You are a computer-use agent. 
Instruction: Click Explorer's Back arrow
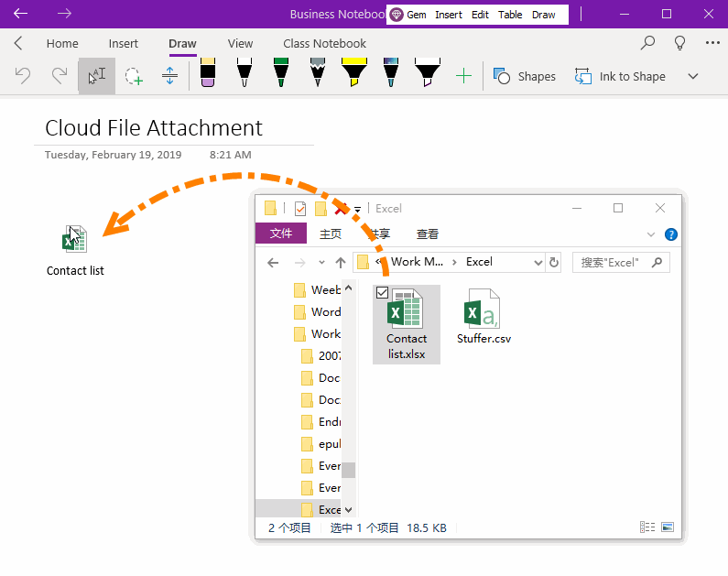(273, 263)
